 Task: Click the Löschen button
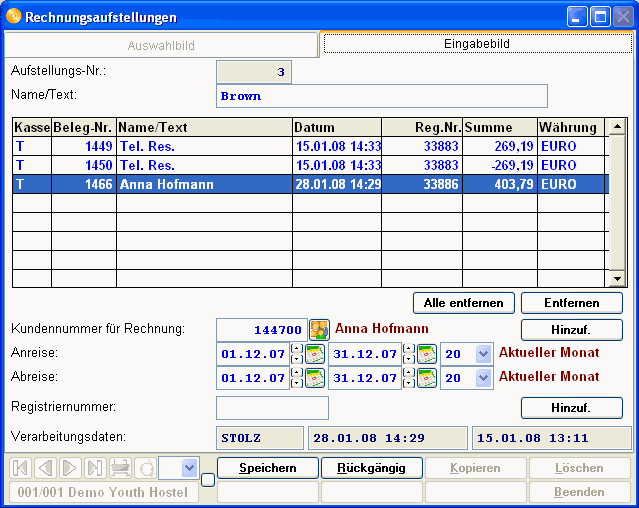[x=580, y=468]
